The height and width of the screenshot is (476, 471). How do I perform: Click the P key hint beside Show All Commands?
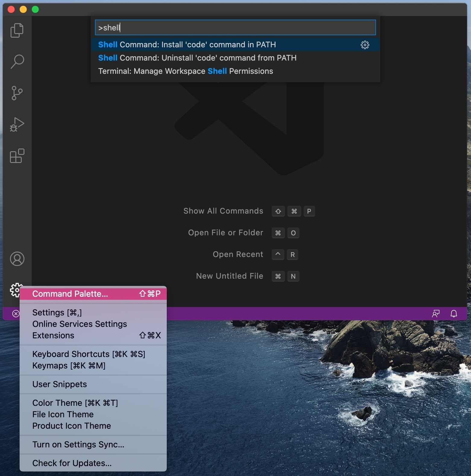(309, 211)
